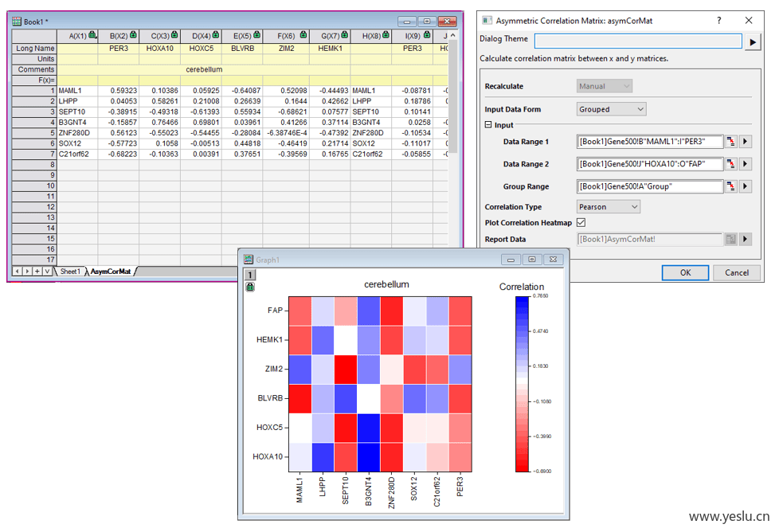779x532 pixels.
Task: Switch to AsymCorMat sheet tab
Action: click(x=110, y=272)
